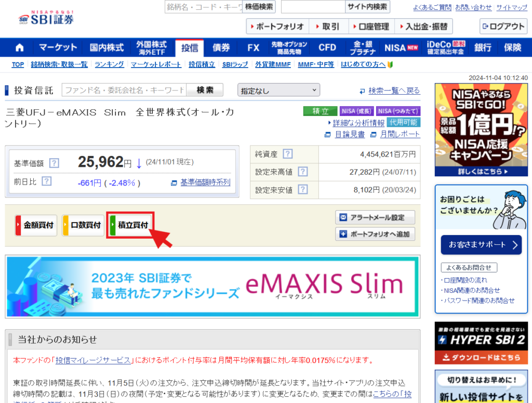This screenshot has width=532, height=403.
Task: Click the ログアウト button
Action: (x=503, y=26)
